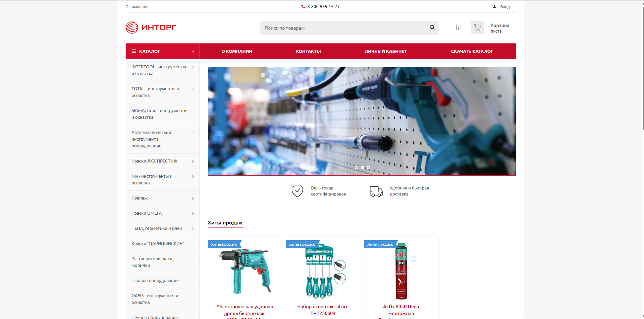Screen dimensions: 644x319
Task: Open the INTERTOOL инструменты category
Action: point(159,70)
